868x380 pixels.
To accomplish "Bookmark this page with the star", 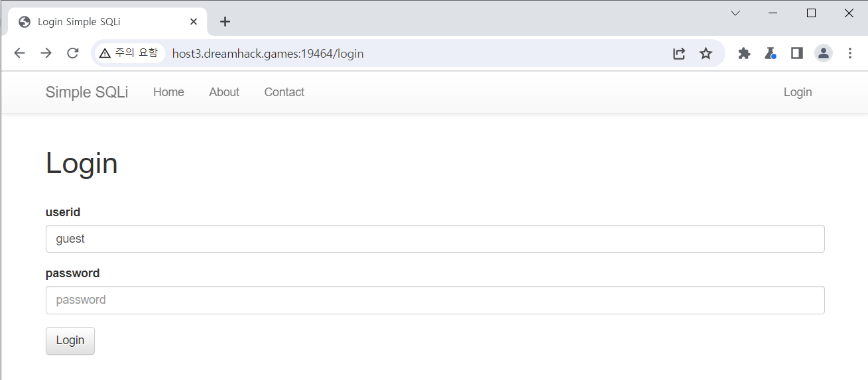I will tap(706, 54).
